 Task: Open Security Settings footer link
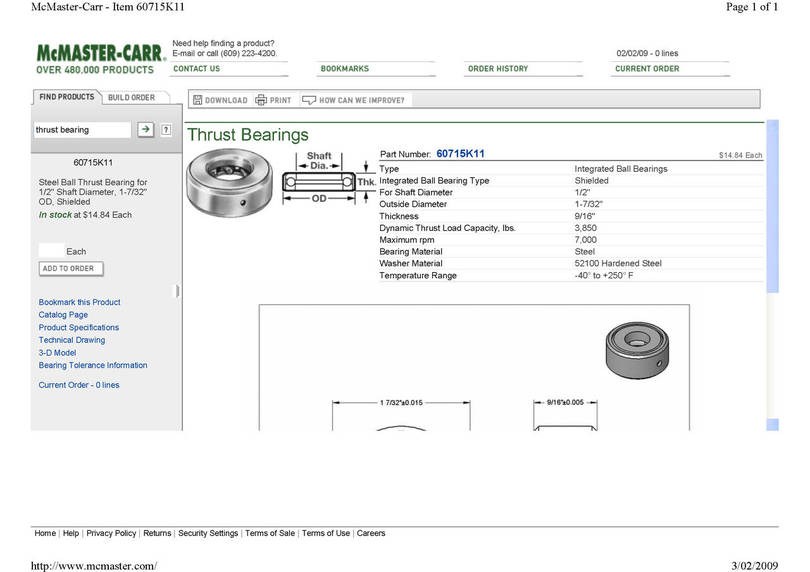208,533
